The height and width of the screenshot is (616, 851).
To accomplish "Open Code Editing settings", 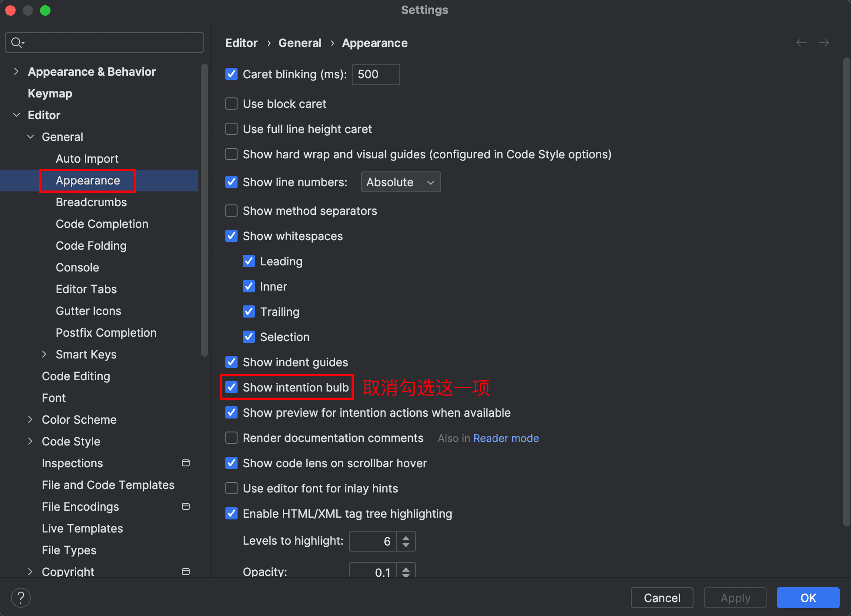I will coord(76,376).
